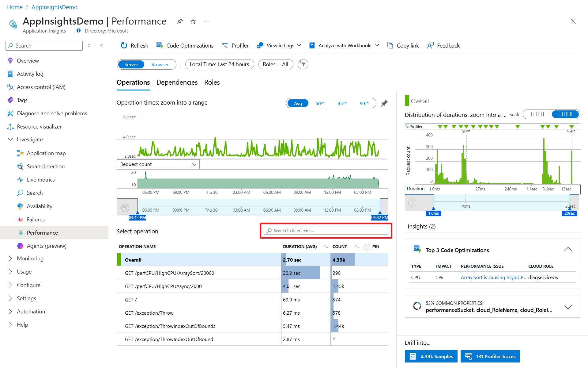Click the Copy link icon
This screenshot has width=588, height=368.
390,45
